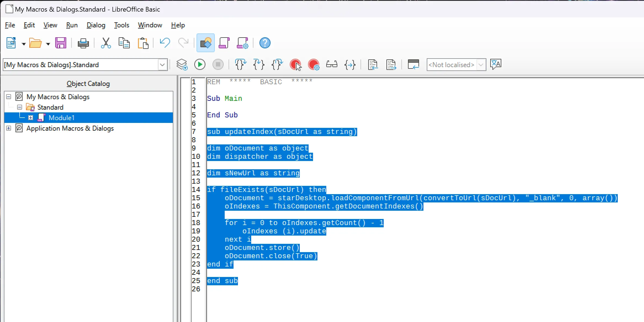Screen dimensions: 644x322
Task: Collapse My Macros & Dialogs tree node
Action: click(x=9, y=97)
